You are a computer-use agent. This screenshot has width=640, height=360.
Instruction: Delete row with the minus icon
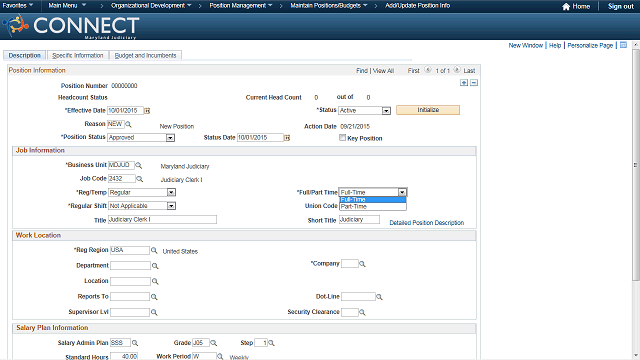click(x=474, y=83)
